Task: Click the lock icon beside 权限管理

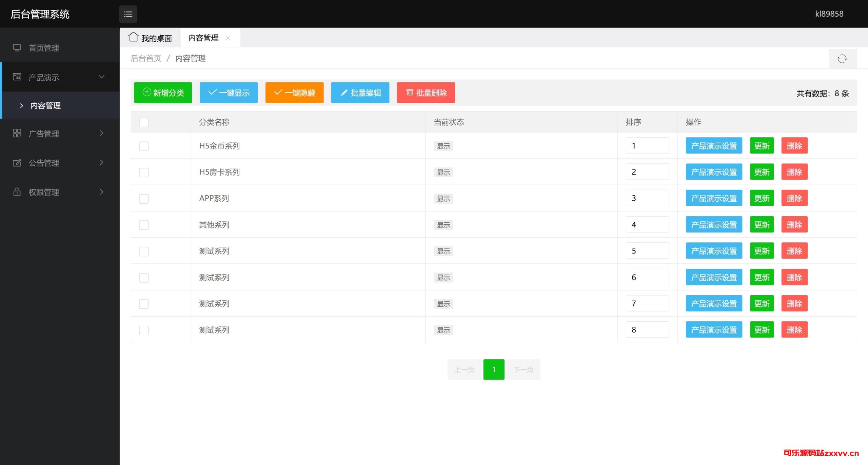Action: pos(17,192)
